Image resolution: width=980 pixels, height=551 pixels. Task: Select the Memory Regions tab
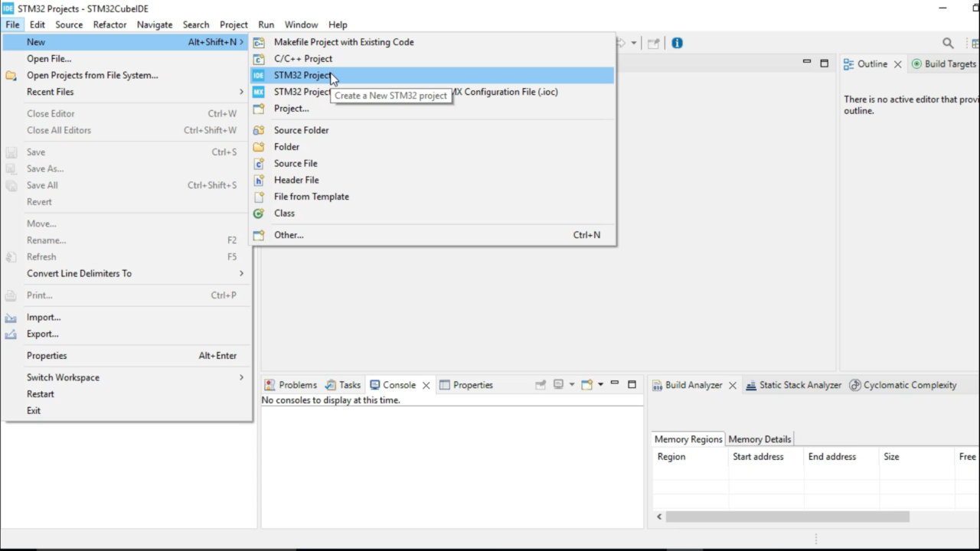[x=688, y=439]
